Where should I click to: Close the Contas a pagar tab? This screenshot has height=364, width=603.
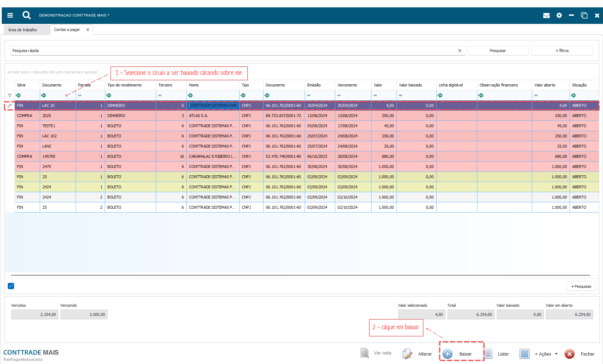coord(88,30)
